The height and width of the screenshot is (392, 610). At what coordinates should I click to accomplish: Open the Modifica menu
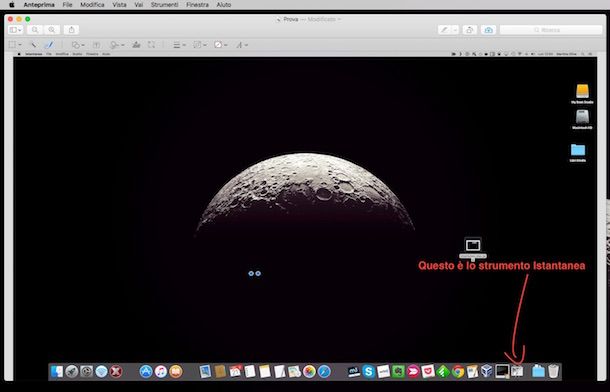tap(92, 5)
